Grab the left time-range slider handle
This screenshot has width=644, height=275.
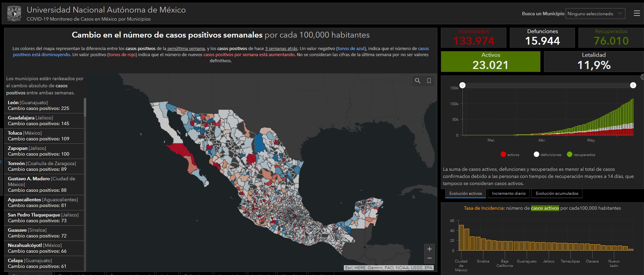(x=462, y=85)
